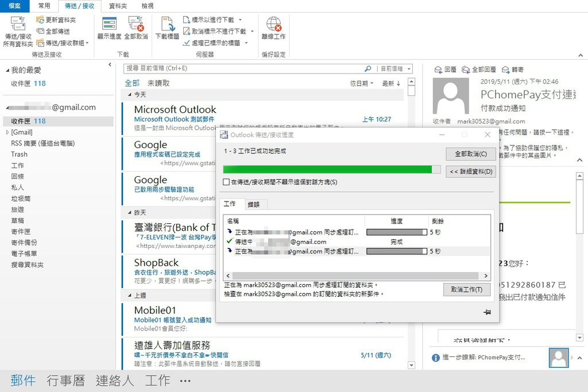Toggle 最新 sort order

391,84
